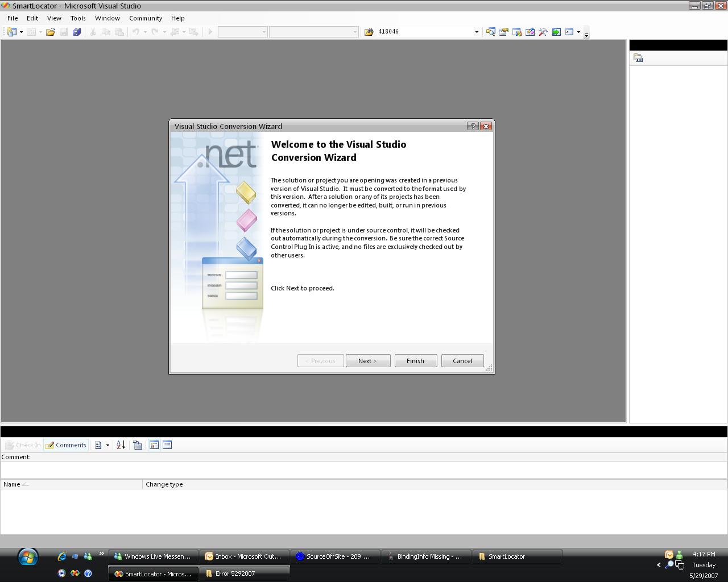Open the Window menu
728x582 pixels.
tap(107, 18)
